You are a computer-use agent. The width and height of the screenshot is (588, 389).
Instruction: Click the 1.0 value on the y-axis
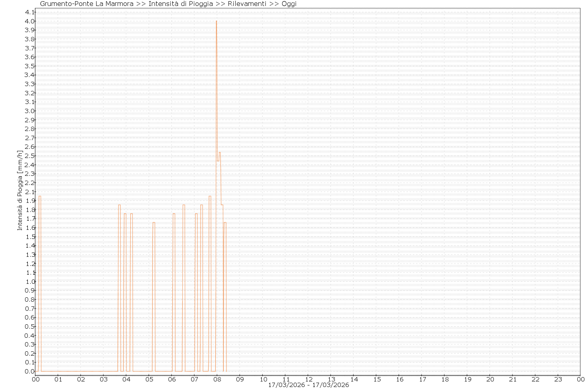[30, 281]
